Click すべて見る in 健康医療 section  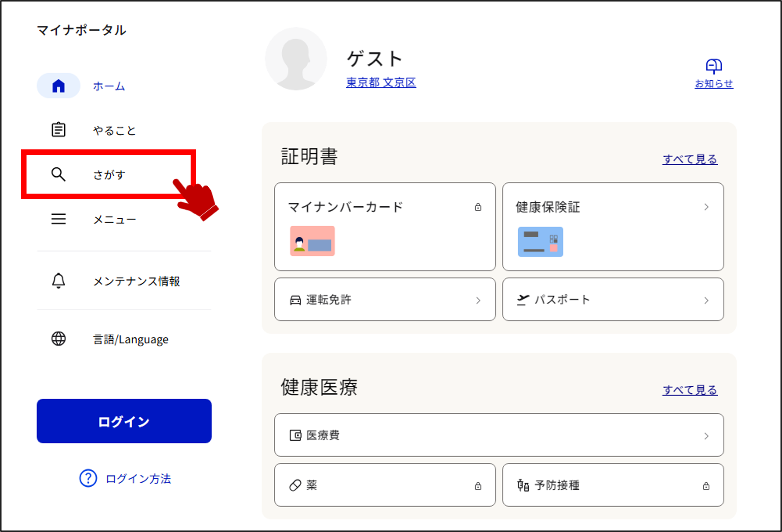(x=690, y=390)
